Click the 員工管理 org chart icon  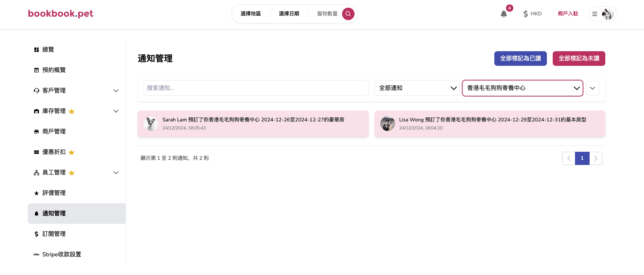point(37,173)
